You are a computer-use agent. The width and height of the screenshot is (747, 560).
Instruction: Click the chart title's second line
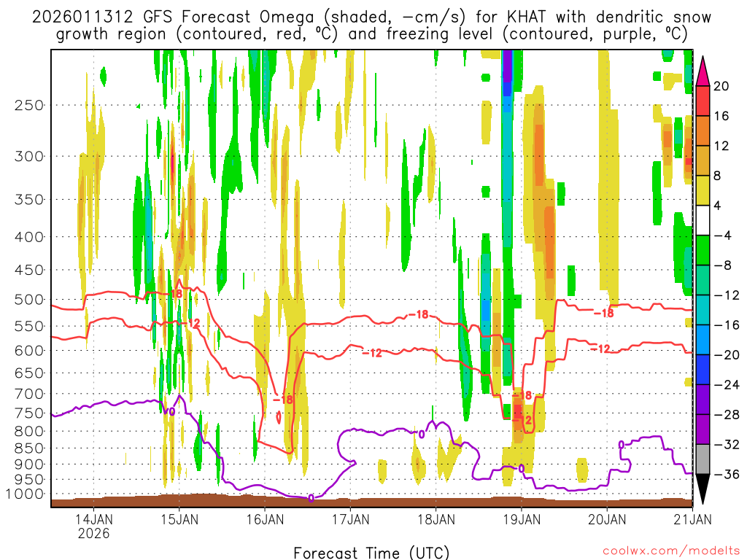point(372,34)
